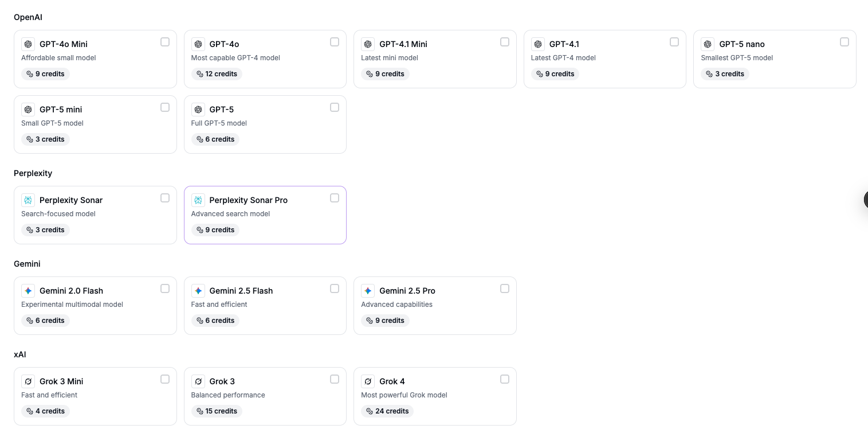Click the Gemini section heading

coord(27,264)
